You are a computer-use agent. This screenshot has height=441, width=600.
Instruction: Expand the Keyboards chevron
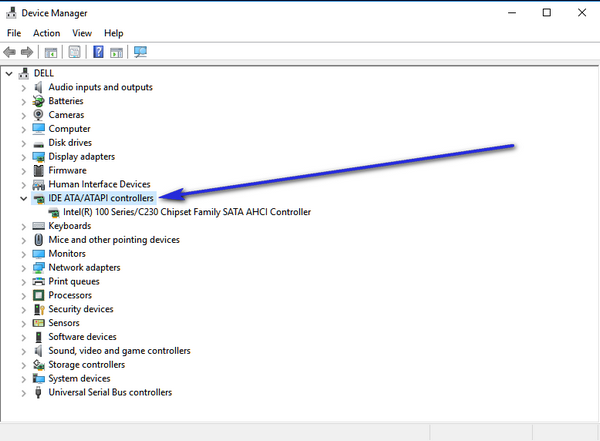[24, 226]
